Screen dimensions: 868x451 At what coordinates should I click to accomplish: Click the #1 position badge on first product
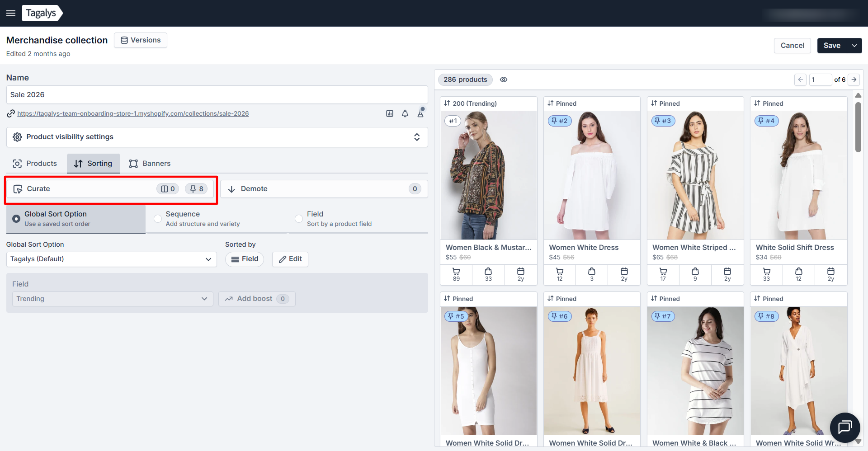pos(453,121)
